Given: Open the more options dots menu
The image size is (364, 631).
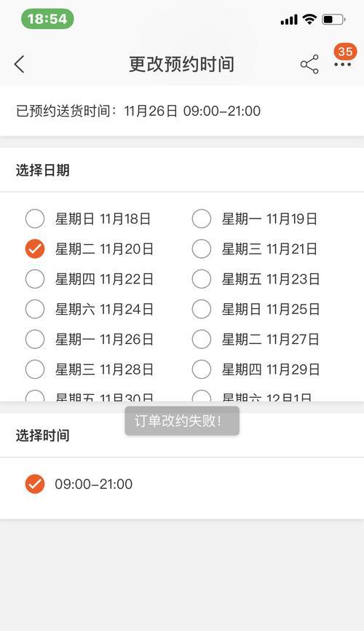Looking at the screenshot, I should point(343,65).
